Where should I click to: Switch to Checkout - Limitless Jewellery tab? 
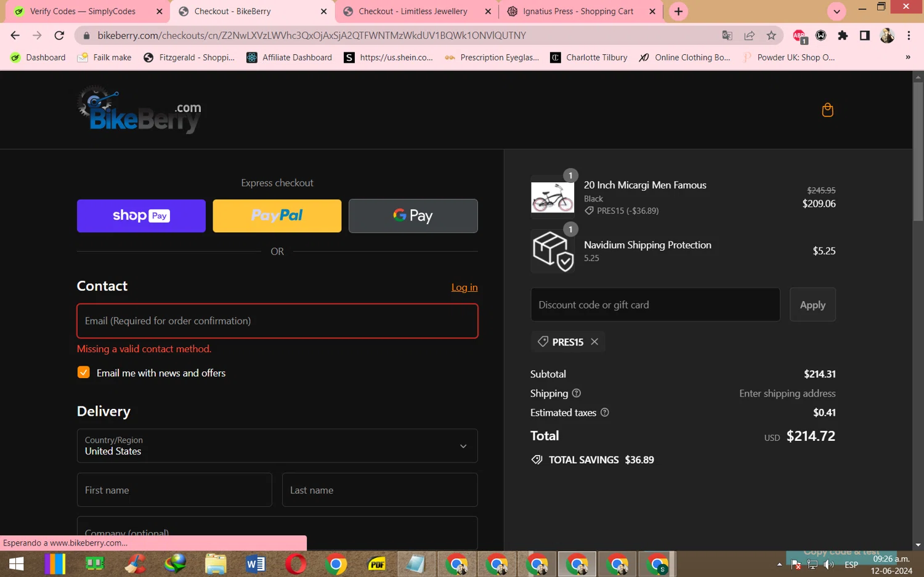(x=418, y=11)
